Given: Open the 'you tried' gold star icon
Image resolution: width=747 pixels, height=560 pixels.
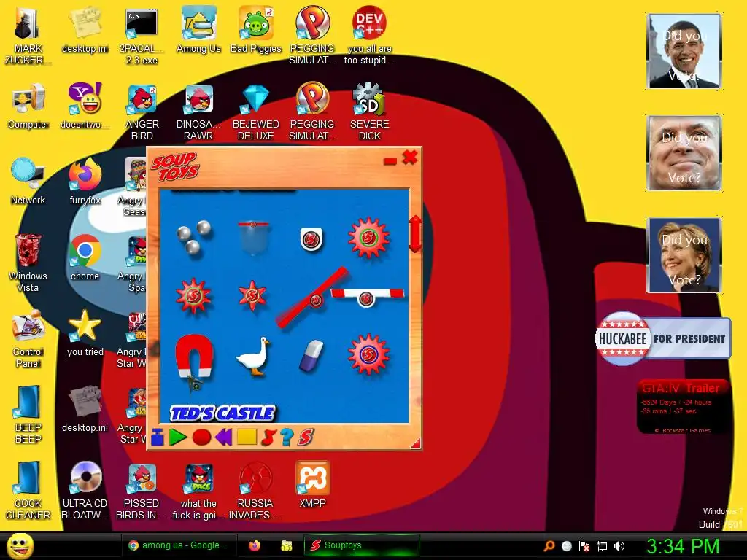Looking at the screenshot, I should pyautogui.click(x=85, y=333).
